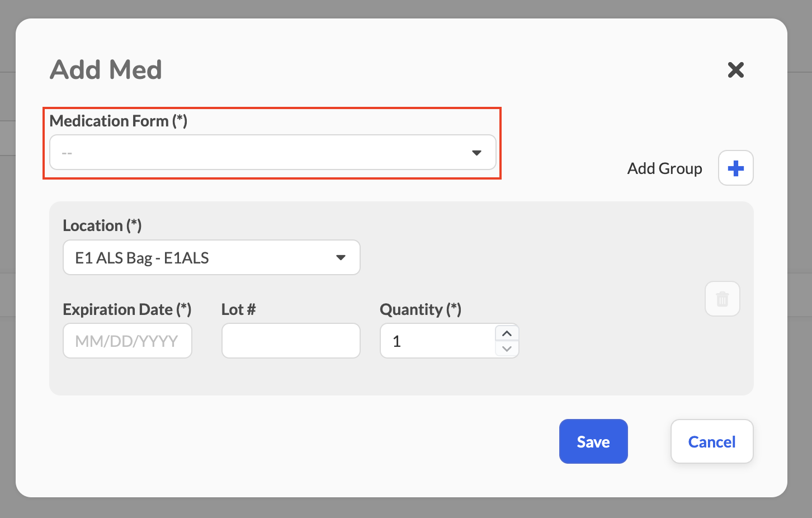The height and width of the screenshot is (518, 812).
Task: Click the Location (*) label
Action: pyautogui.click(x=102, y=225)
